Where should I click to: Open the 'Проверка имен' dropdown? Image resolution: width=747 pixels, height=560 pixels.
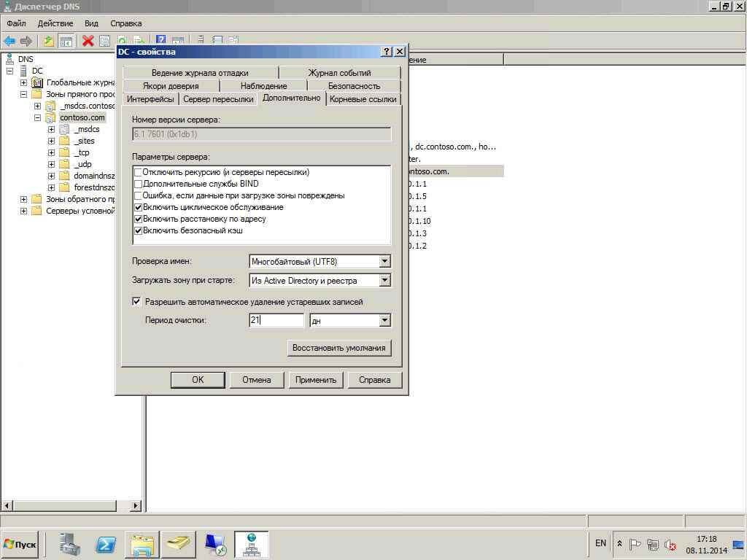pyautogui.click(x=384, y=261)
